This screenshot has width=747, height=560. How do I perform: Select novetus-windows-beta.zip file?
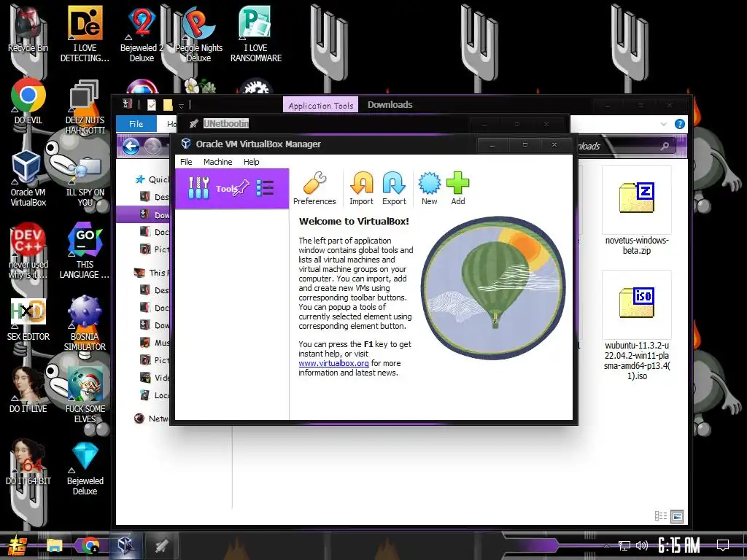tap(636, 211)
